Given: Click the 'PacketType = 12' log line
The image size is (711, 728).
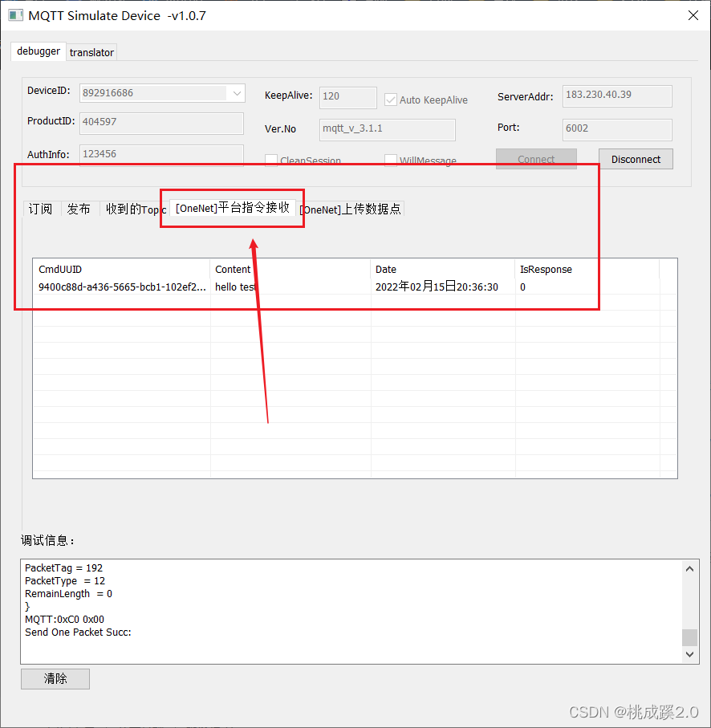Looking at the screenshot, I should 65,581.
